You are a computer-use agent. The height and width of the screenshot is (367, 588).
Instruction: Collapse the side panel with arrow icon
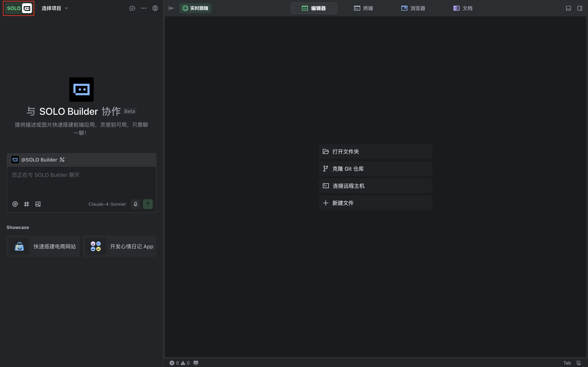tap(171, 8)
